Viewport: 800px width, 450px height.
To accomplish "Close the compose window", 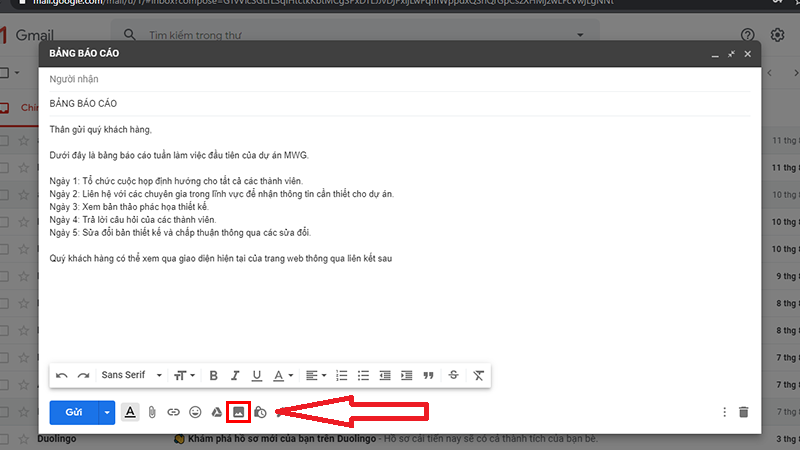I will click(747, 54).
